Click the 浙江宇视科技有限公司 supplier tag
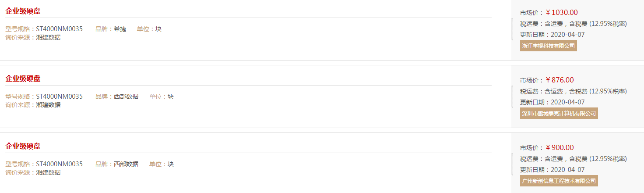Image resolution: width=644 pixels, height=193 pixels. coord(549,46)
